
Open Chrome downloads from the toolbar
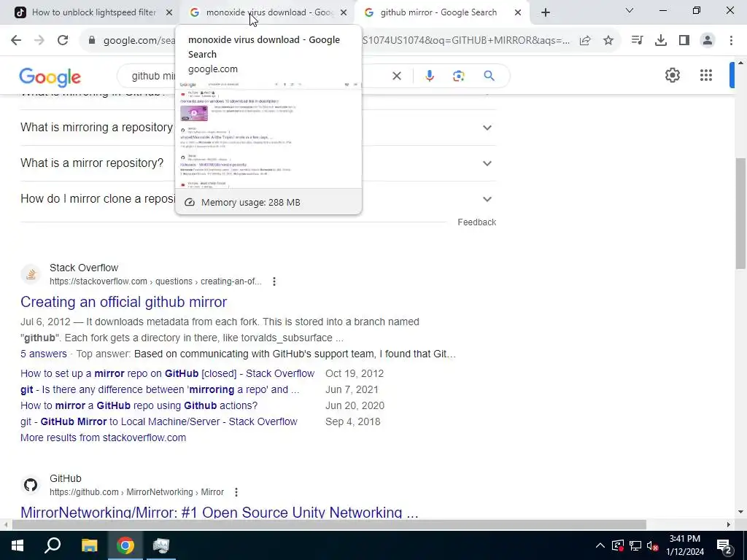(x=660, y=41)
